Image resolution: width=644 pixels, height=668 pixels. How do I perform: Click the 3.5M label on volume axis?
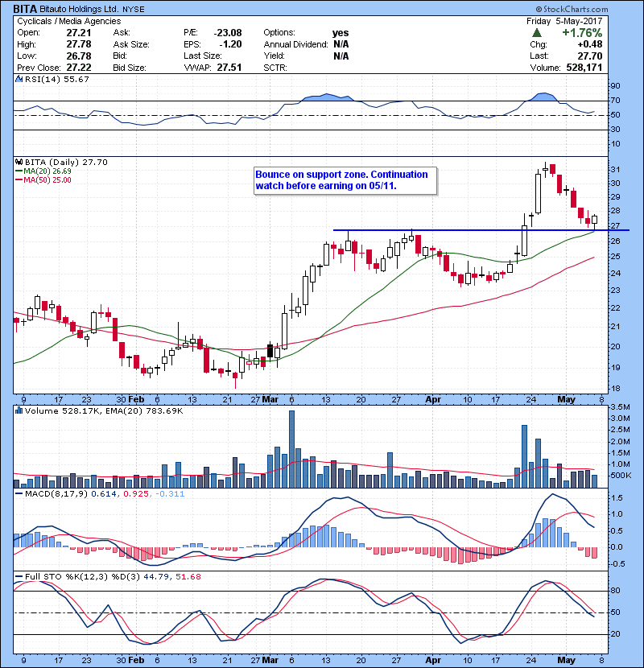(x=620, y=407)
